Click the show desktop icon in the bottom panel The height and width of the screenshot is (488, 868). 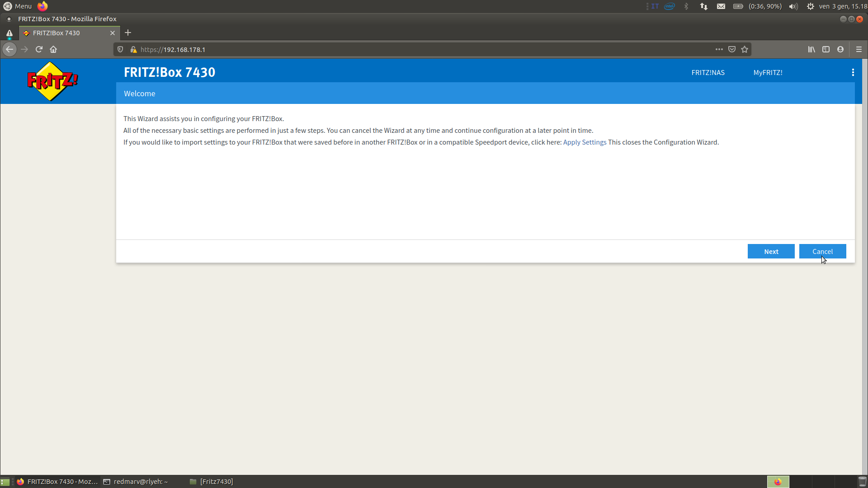[x=5, y=482]
